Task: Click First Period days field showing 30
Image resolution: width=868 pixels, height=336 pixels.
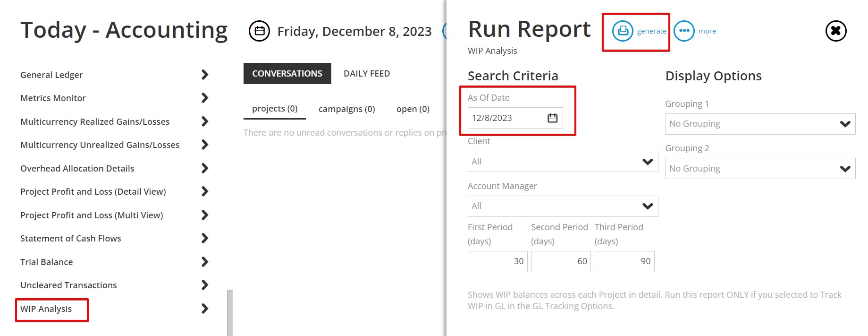Action: pyautogui.click(x=497, y=261)
